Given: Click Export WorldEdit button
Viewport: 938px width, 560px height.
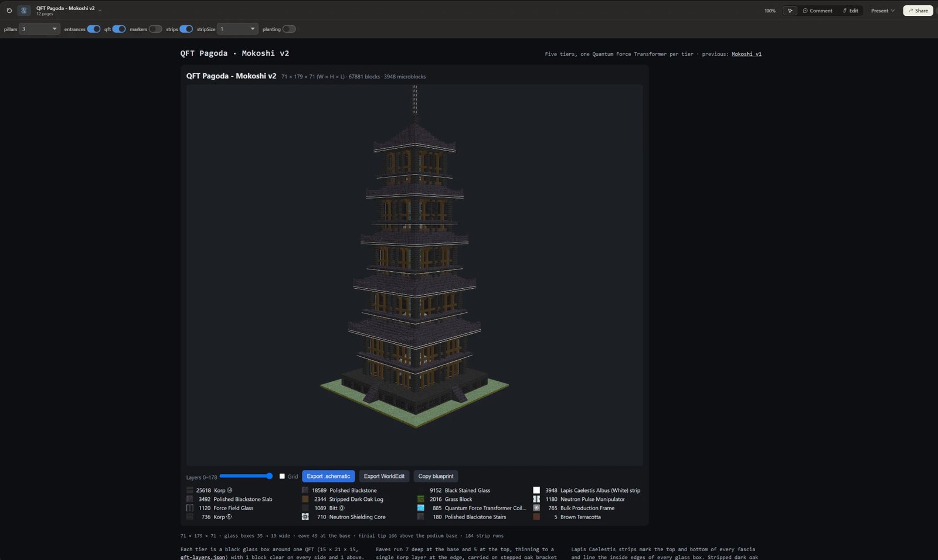Looking at the screenshot, I should click(x=384, y=476).
